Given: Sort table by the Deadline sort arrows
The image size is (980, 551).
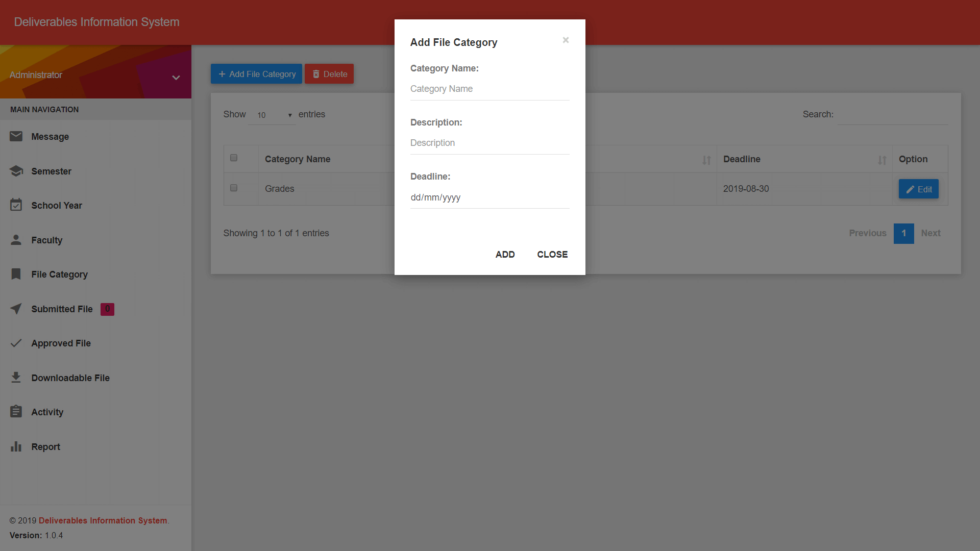Looking at the screenshot, I should (x=882, y=160).
